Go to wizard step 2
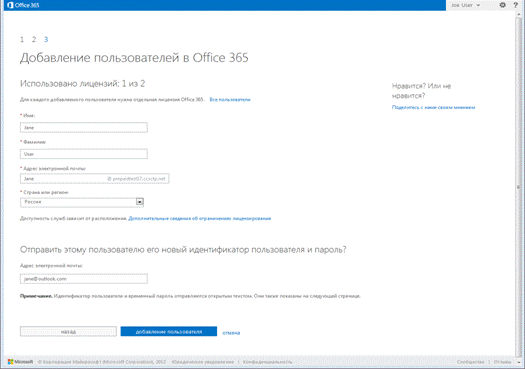This screenshot has width=525, height=369. [34, 40]
